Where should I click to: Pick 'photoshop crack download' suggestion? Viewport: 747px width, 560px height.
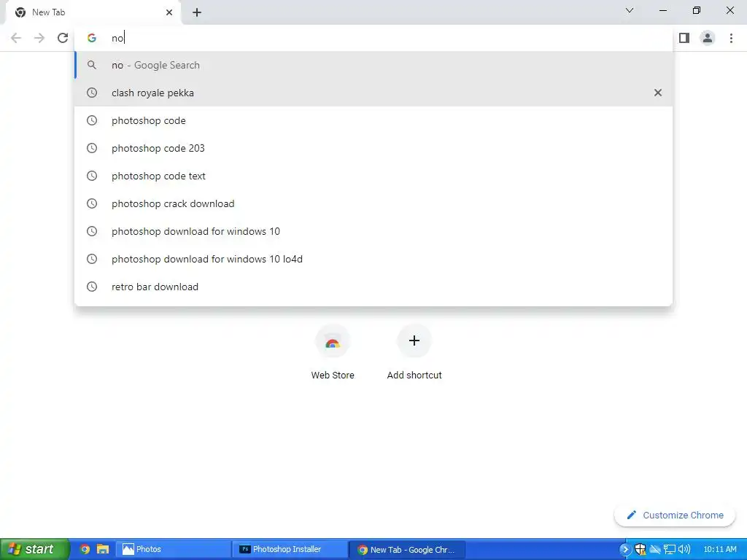(x=373, y=203)
